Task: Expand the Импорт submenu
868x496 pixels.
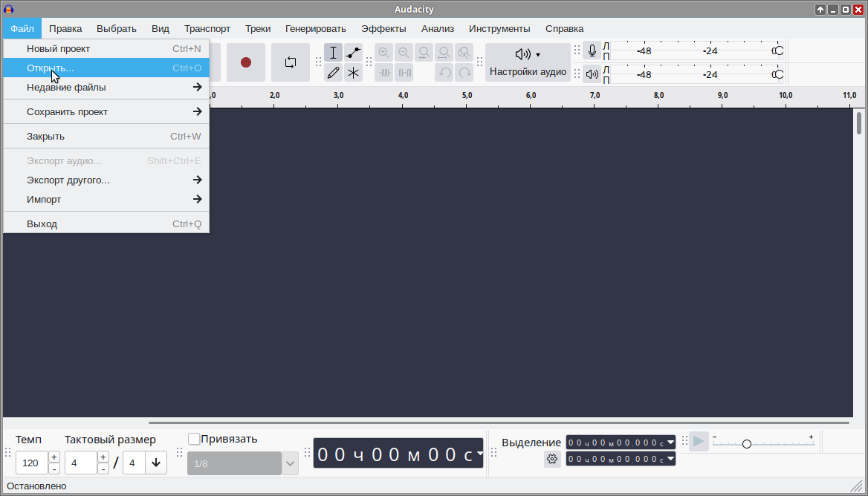Action: (x=106, y=200)
